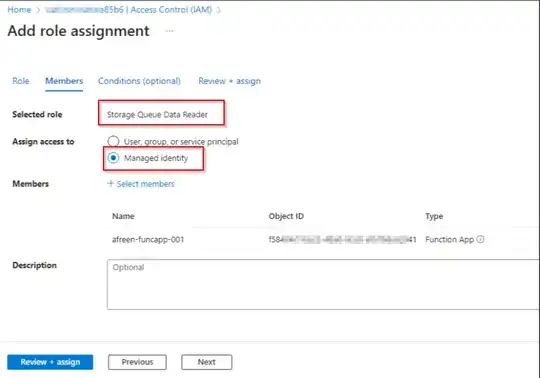Click the blue Review + assign button
Screen dimensions: 540x378
point(50,362)
